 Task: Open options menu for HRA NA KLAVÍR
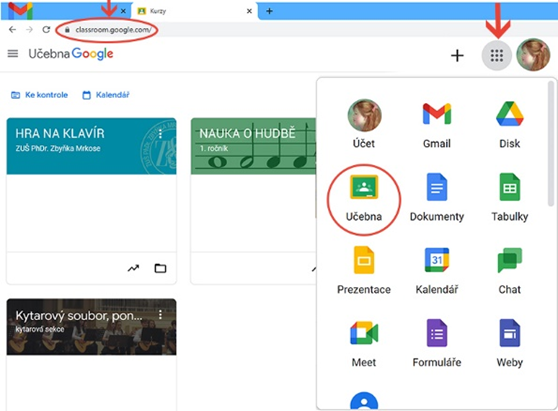coord(160,134)
